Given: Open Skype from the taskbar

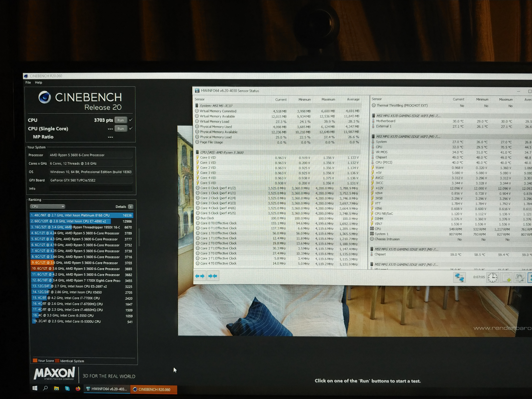Looking at the screenshot, I should tap(67, 389).
